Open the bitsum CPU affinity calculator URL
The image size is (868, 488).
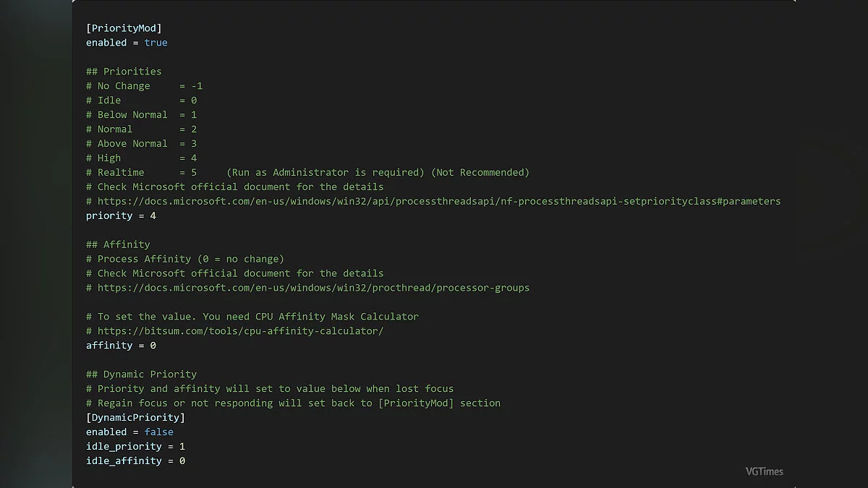pos(240,331)
